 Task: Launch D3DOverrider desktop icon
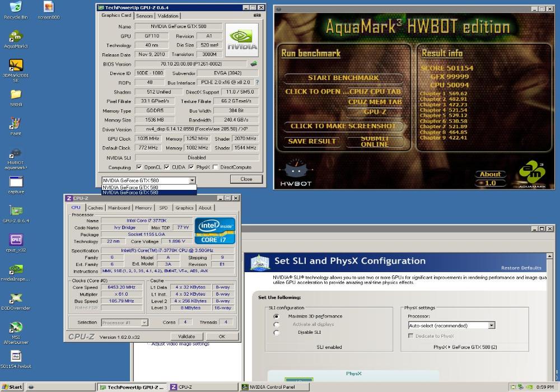[16, 302]
